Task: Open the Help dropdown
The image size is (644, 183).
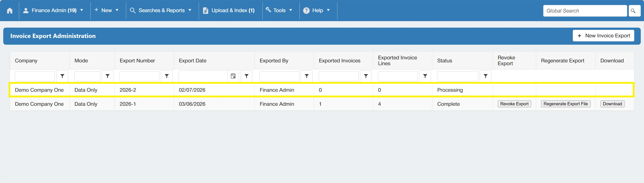Action: (x=317, y=11)
